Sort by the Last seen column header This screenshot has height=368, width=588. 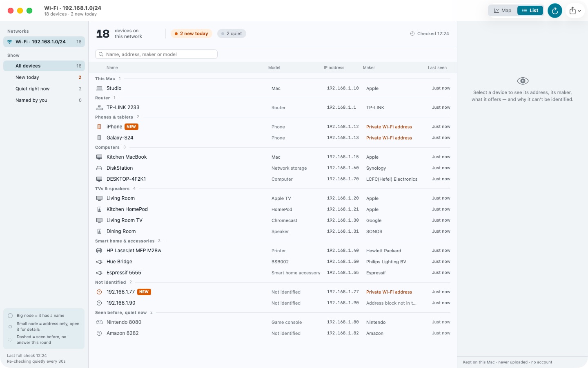pos(437,68)
